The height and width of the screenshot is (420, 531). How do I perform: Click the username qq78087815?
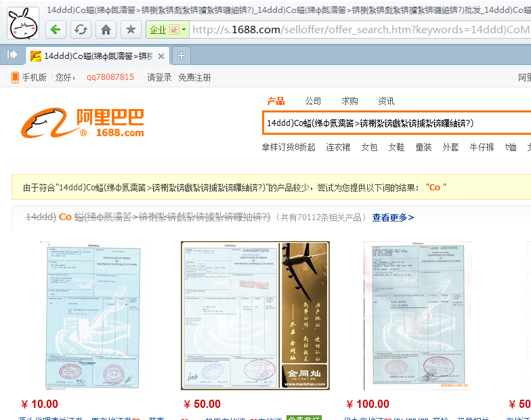(x=110, y=77)
